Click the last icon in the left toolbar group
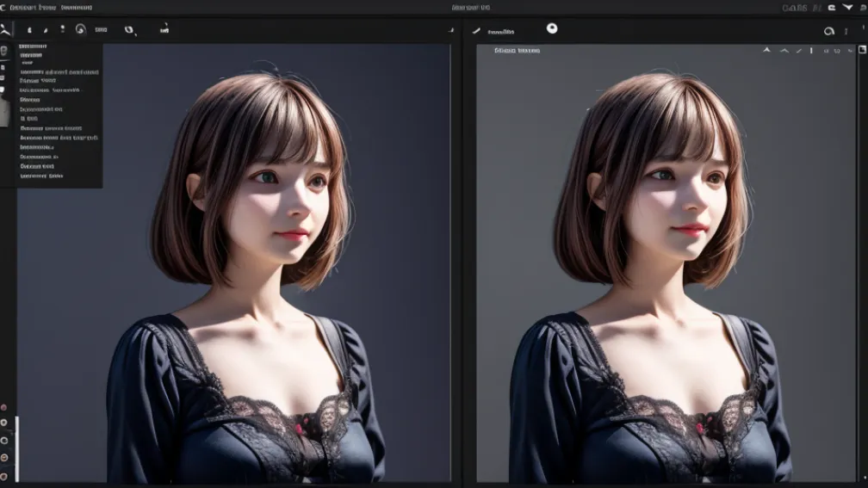868x488 pixels. pos(164,29)
